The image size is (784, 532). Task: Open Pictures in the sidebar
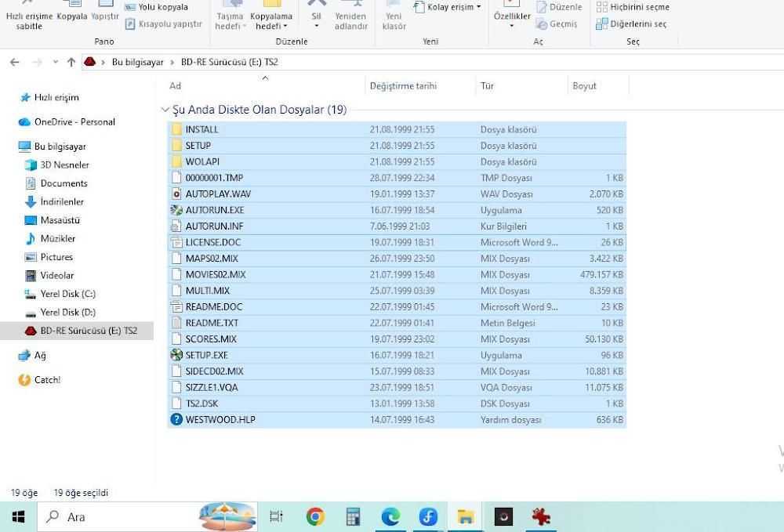click(x=49, y=257)
